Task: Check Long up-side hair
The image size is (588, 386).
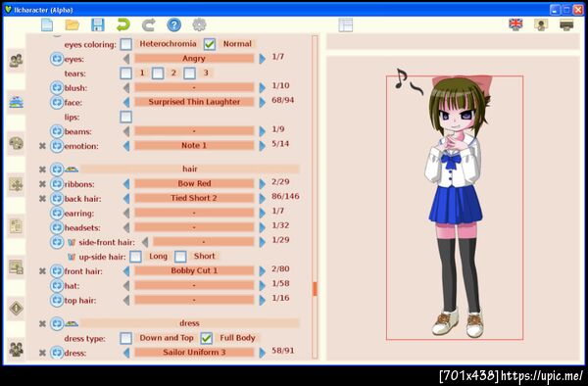Action: 135,257
